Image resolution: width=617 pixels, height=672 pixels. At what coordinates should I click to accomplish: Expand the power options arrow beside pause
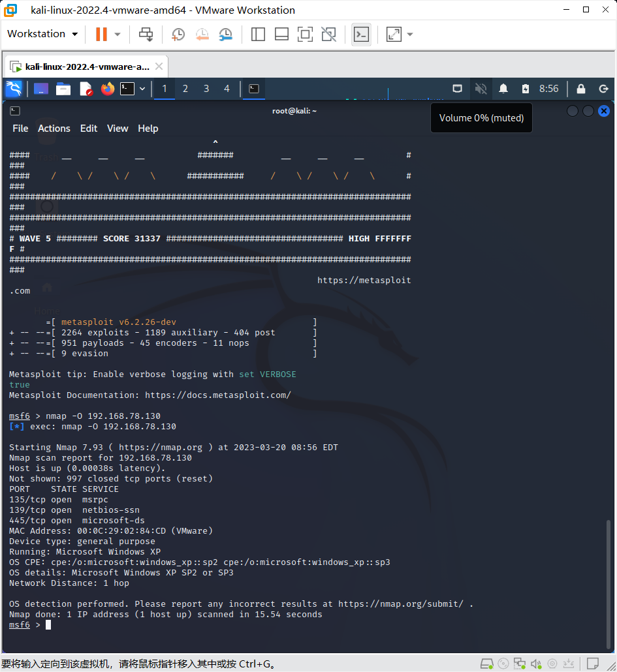click(x=118, y=35)
